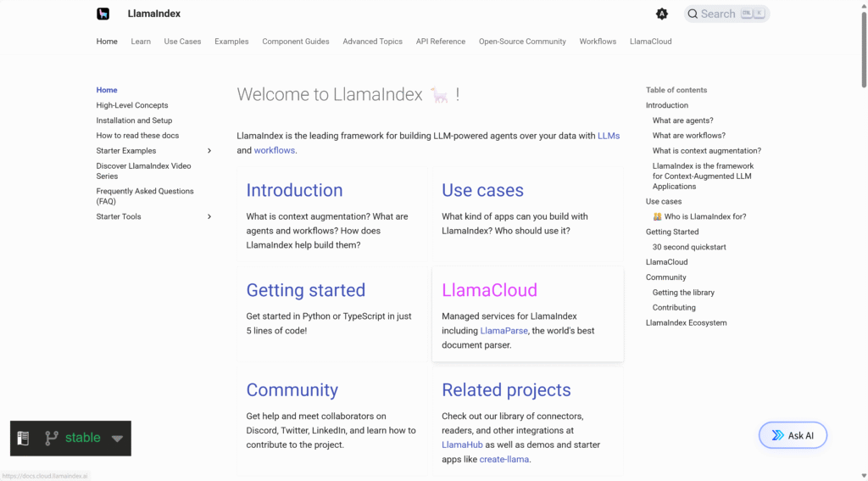Click the create-llama link
Image resolution: width=868 pixels, height=481 pixels.
pyautogui.click(x=504, y=460)
